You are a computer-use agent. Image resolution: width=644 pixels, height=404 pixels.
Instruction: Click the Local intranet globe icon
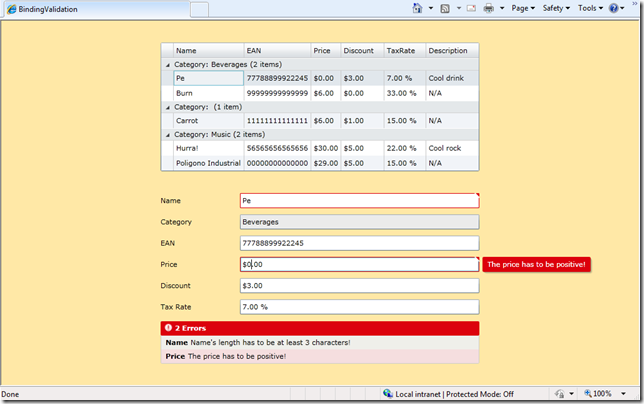click(388, 394)
